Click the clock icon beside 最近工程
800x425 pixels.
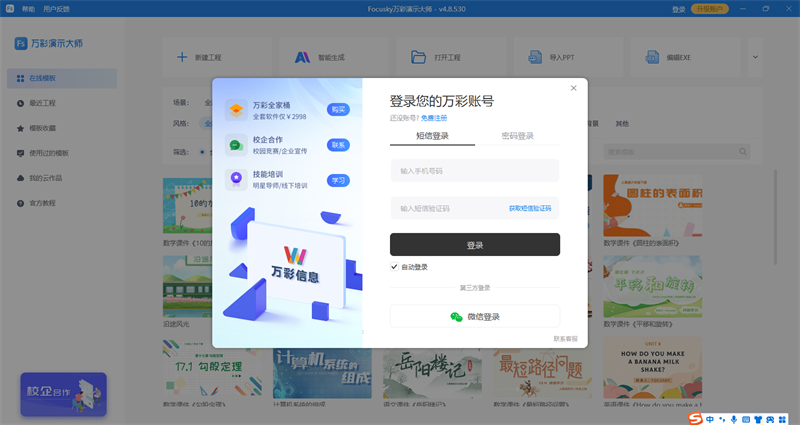20,104
